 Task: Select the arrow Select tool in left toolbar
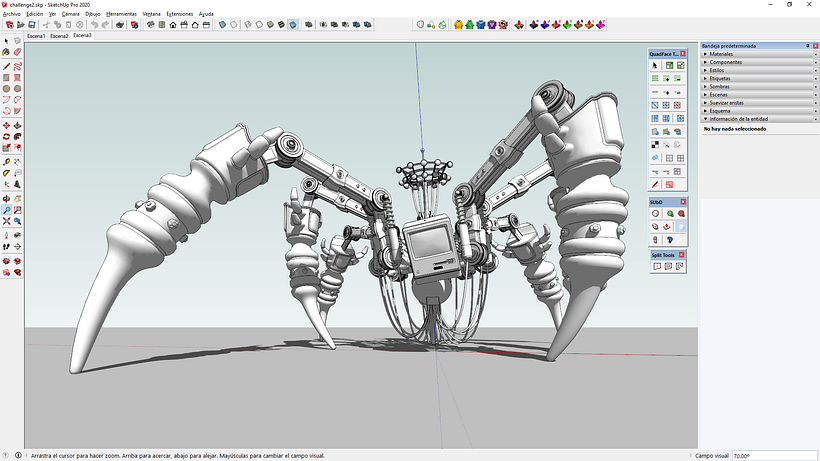pos(6,41)
